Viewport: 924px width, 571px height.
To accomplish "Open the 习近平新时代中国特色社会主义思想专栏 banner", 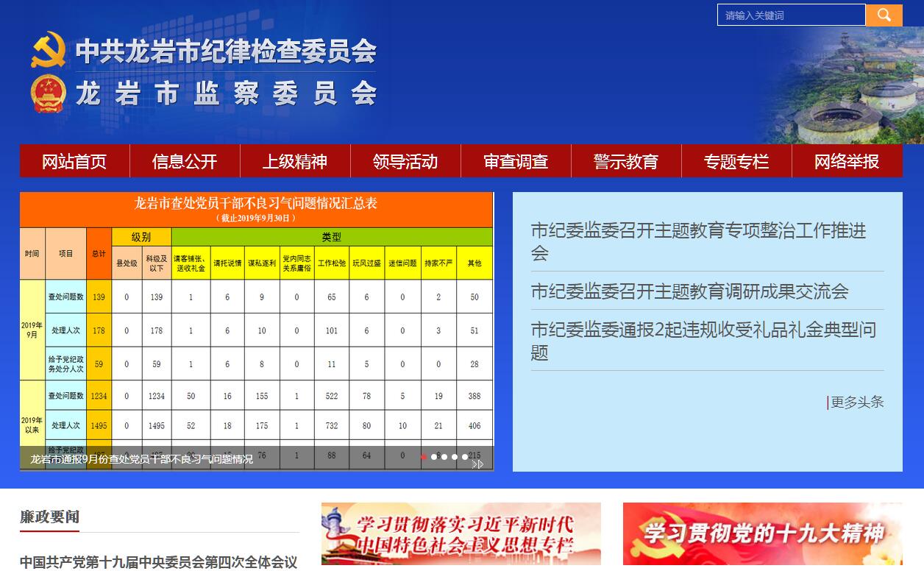I will tap(461, 534).
